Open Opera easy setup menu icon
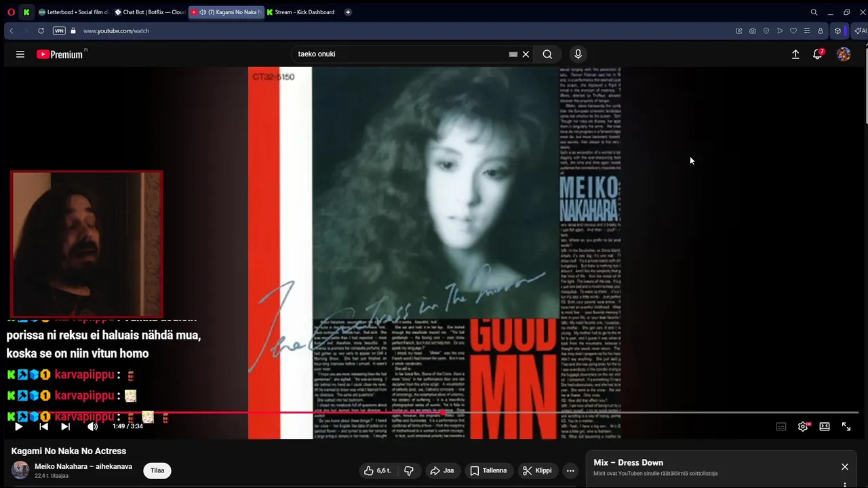 click(807, 30)
